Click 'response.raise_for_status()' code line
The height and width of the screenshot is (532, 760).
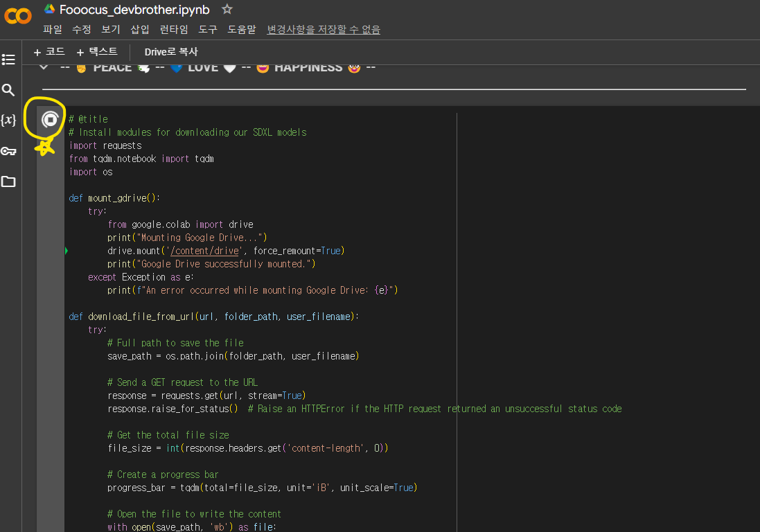click(173, 409)
